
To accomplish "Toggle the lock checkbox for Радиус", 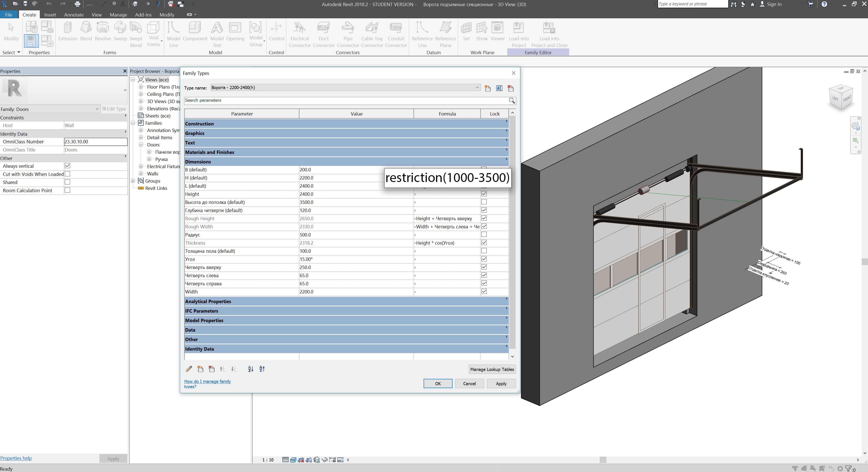I will pos(484,234).
